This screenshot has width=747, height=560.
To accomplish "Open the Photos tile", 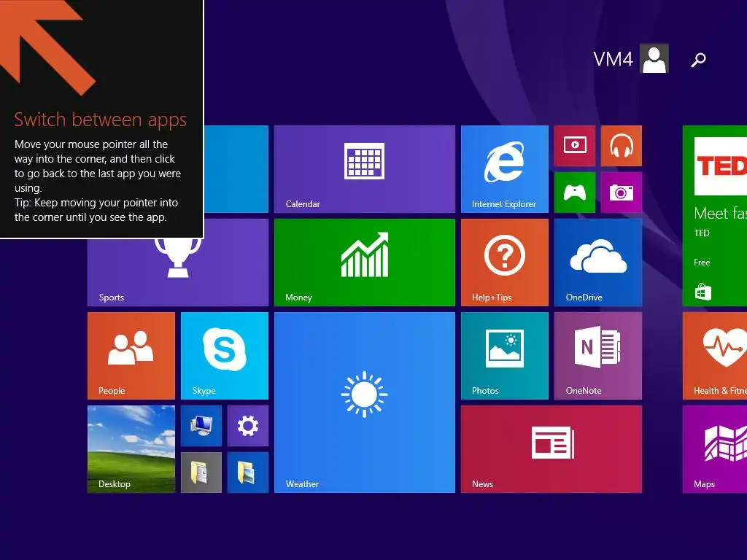I will 505,356.
